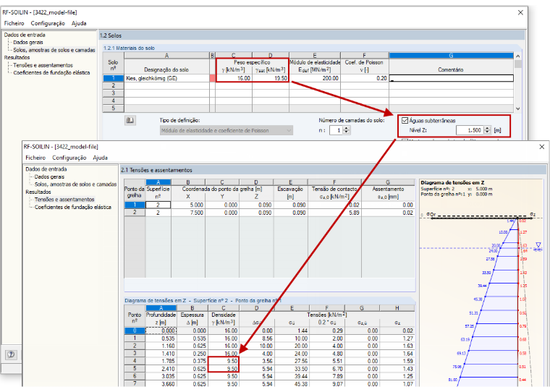This screenshot has height=392, width=550.
Task: Open Configuração menu in back window
Action: pos(48,23)
